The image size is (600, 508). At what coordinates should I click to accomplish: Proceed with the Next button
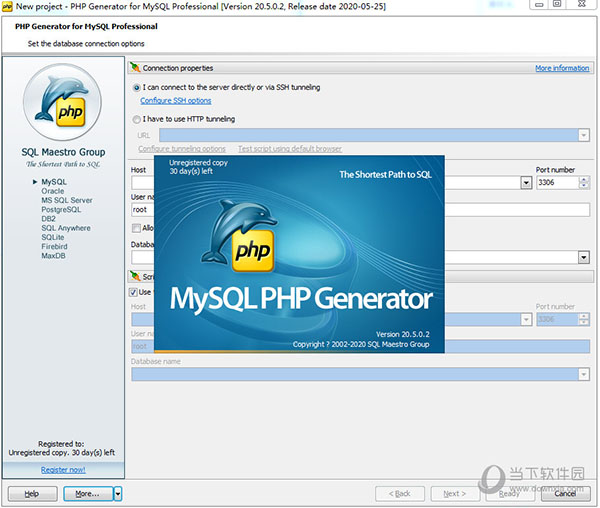tap(455, 494)
